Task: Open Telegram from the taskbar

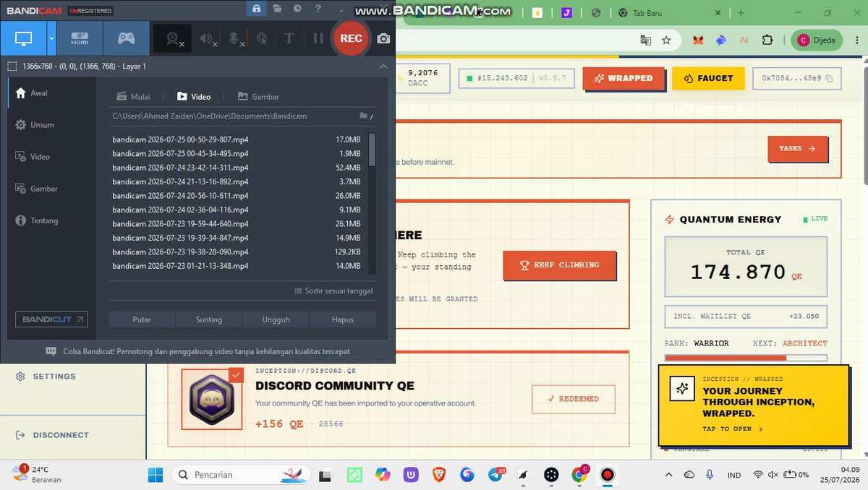Action: [495, 475]
